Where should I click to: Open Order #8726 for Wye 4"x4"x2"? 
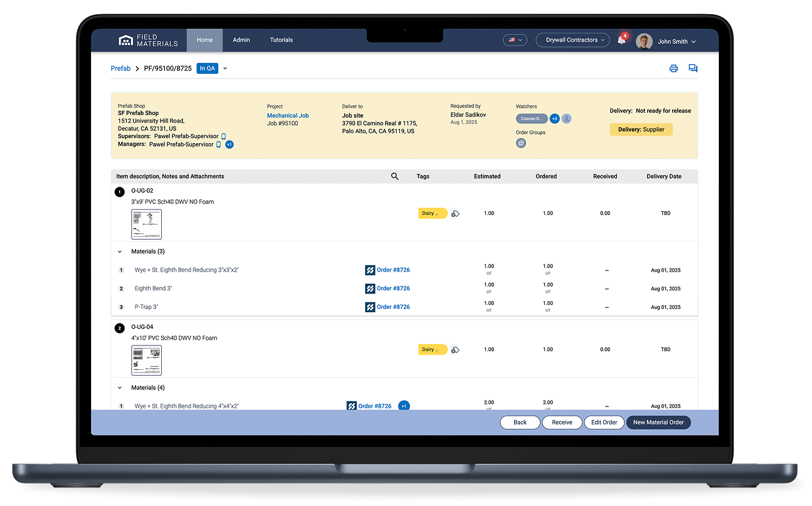tap(375, 406)
